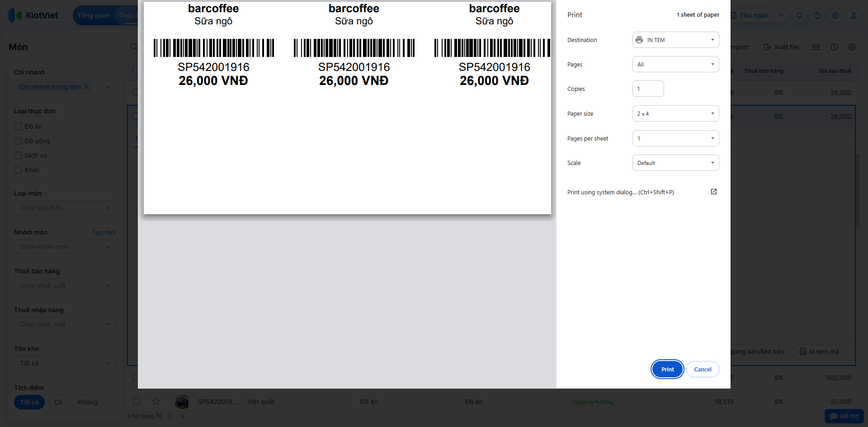Open the Scale dropdown

[675, 163]
